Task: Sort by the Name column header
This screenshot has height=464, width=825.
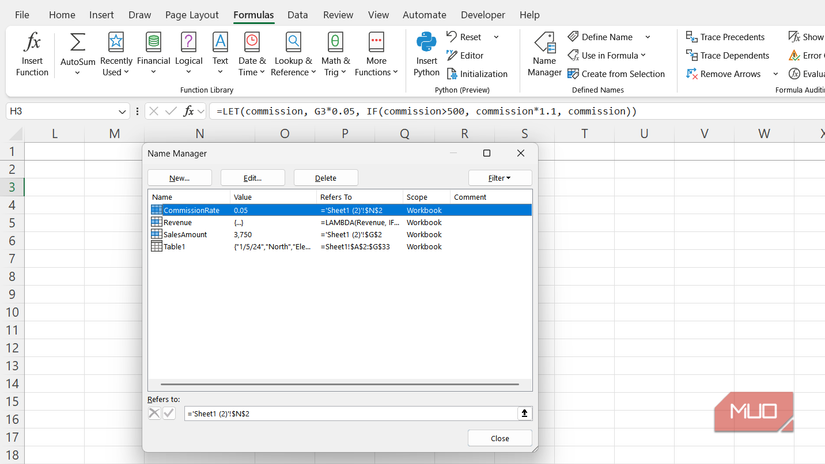Action: (189, 197)
